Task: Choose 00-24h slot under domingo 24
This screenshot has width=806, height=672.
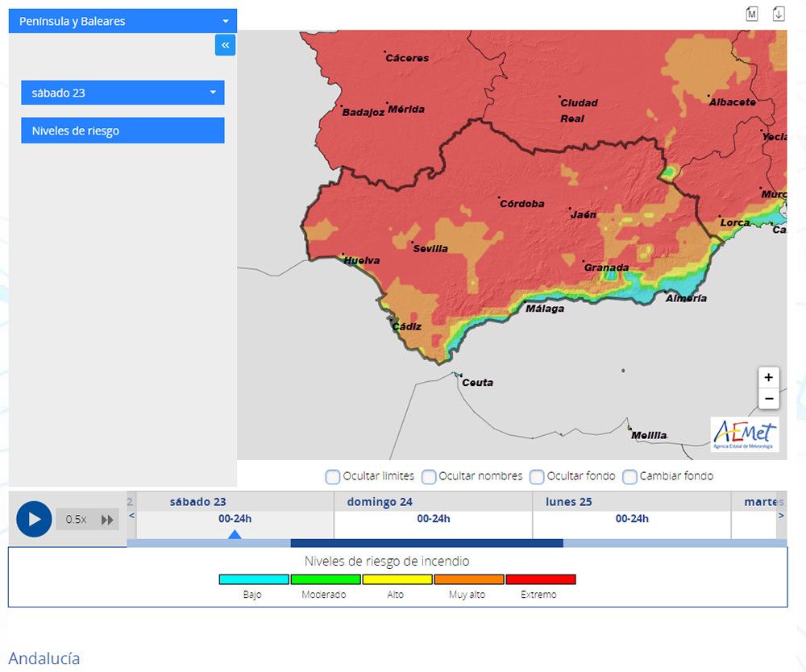Action: point(434,519)
